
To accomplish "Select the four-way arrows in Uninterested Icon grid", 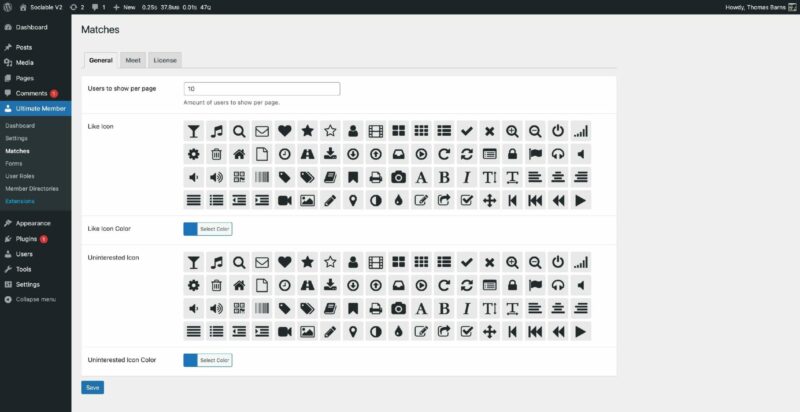I will click(x=489, y=331).
